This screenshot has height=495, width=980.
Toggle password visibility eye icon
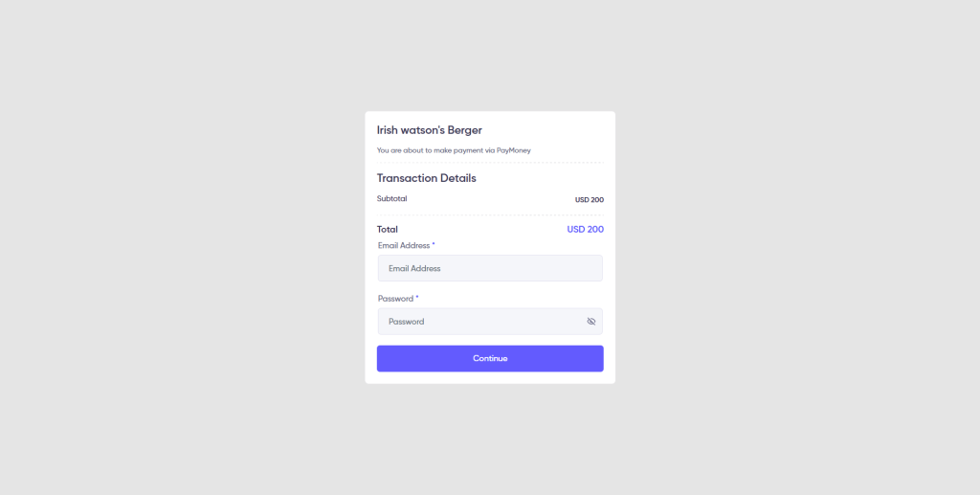click(x=591, y=322)
